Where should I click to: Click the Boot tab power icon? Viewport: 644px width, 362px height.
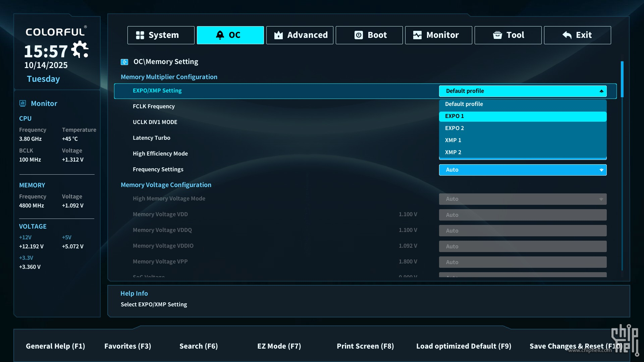[359, 35]
